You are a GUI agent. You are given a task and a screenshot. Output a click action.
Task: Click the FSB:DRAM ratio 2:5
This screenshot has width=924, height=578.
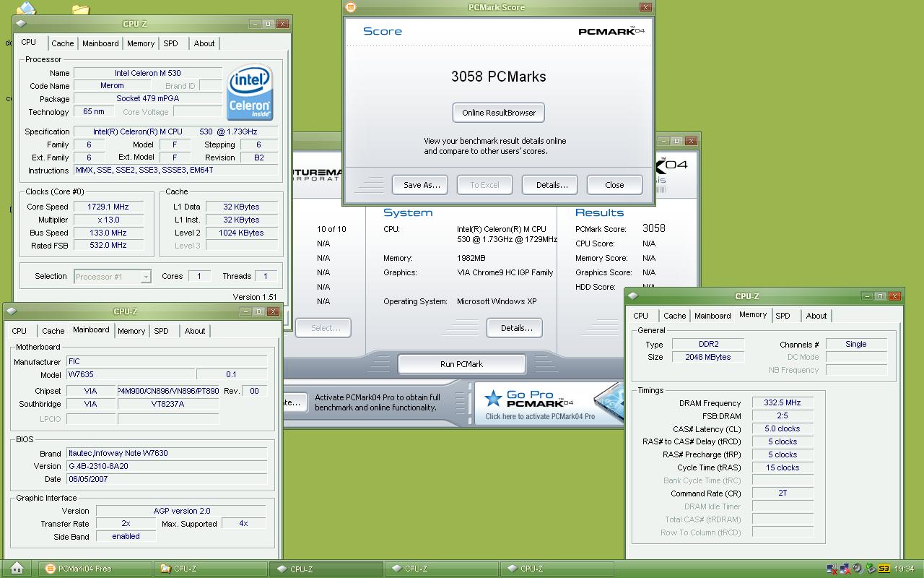[x=783, y=416]
